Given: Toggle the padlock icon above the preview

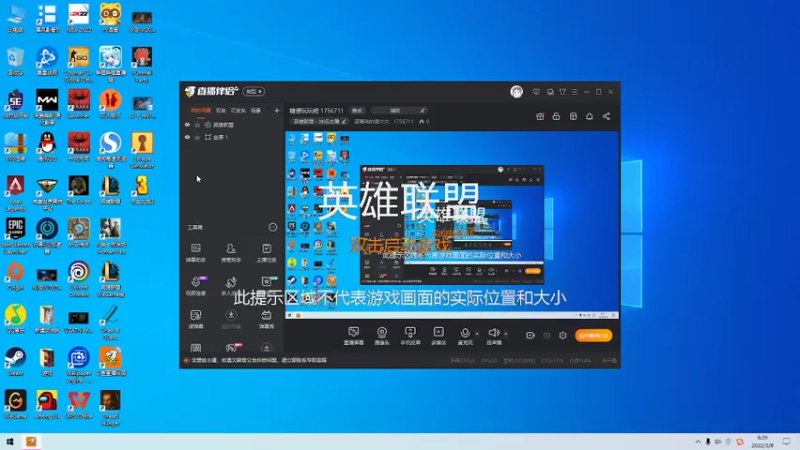Looking at the screenshot, I should (556, 116).
